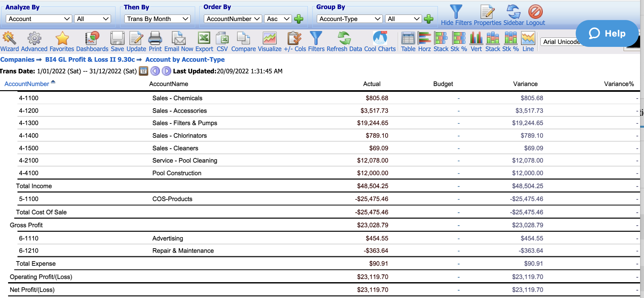This screenshot has height=298, width=644.
Task: Click the Variance column header
Action: (525, 84)
